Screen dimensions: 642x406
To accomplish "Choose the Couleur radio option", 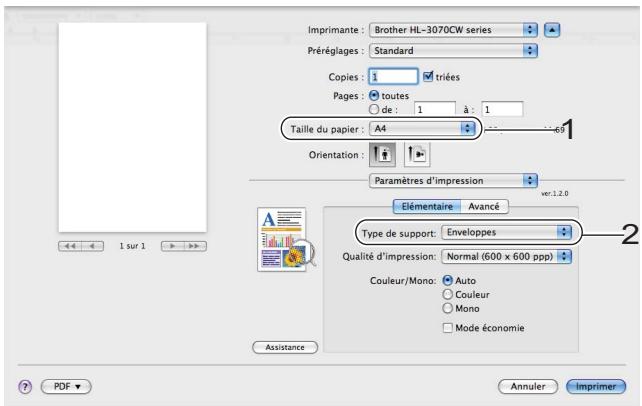I will click(448, 294).
